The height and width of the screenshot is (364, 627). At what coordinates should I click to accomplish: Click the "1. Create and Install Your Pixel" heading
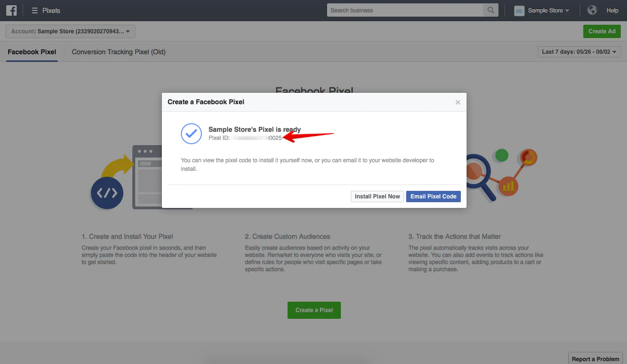tap(127, 236)
